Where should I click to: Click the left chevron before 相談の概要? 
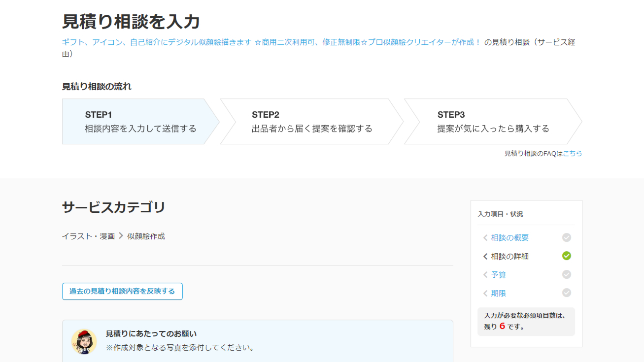click(485, 238)
